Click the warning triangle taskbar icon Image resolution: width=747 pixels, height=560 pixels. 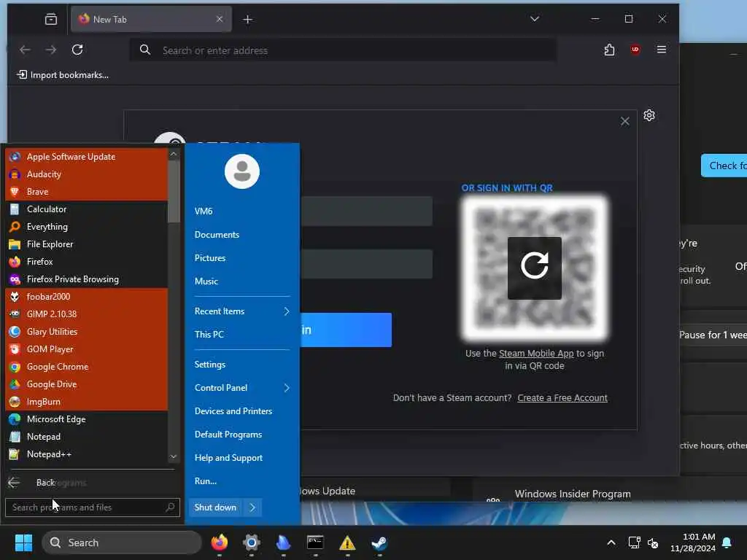[347, 542]
